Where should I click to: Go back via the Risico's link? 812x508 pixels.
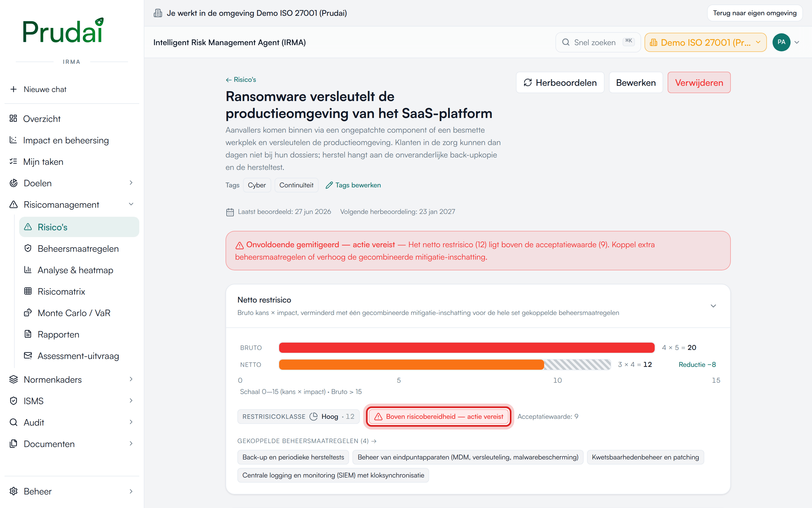(x=241, y=80)
